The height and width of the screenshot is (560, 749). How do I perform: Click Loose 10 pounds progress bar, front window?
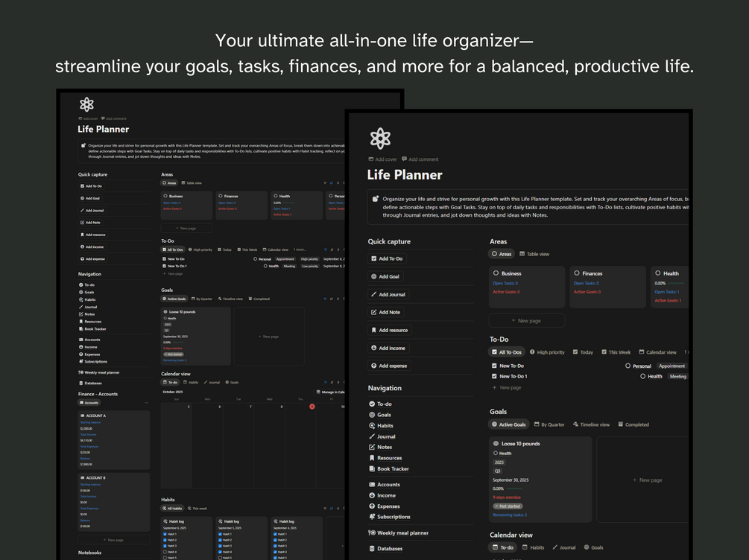514,489
